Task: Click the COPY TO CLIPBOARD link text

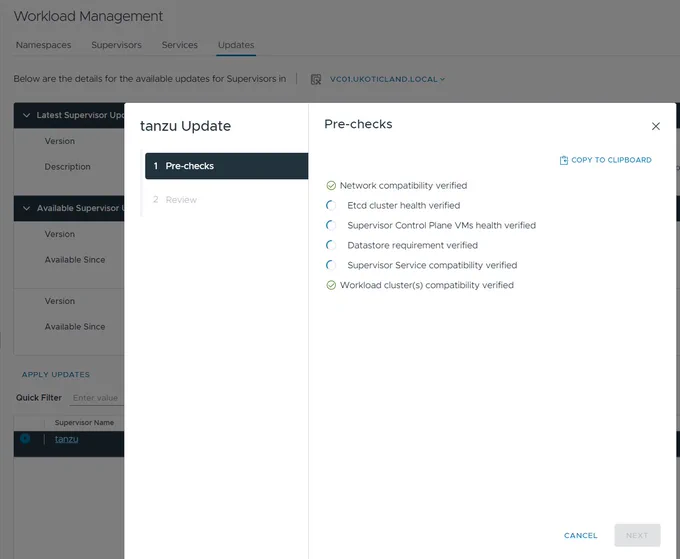Action: [611, 160]
